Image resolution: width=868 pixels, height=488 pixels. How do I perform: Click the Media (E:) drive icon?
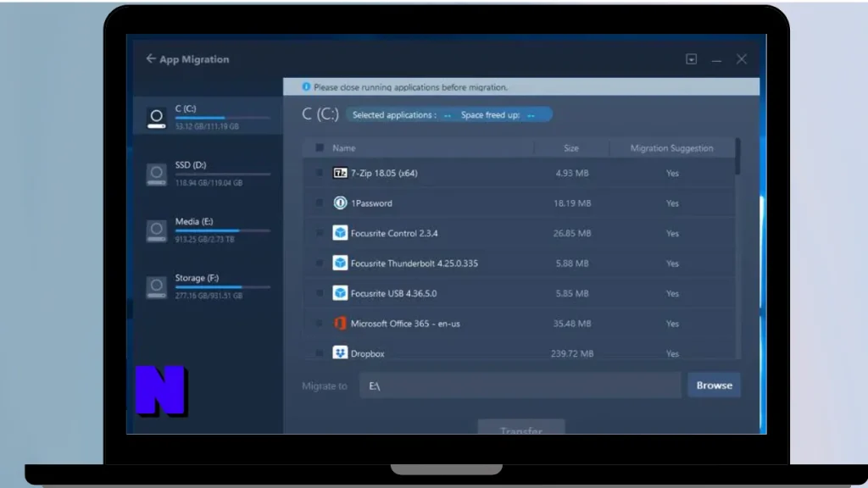pyautogui.click(x=156, y=230)
